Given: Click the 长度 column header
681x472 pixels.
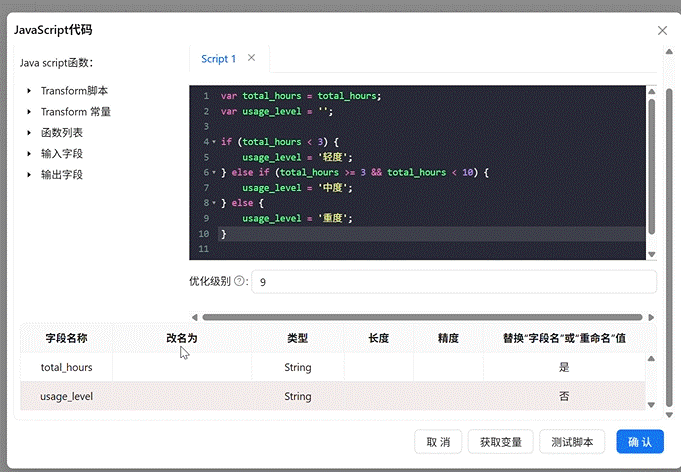Looking at the screenshot, I should (378, 338).
